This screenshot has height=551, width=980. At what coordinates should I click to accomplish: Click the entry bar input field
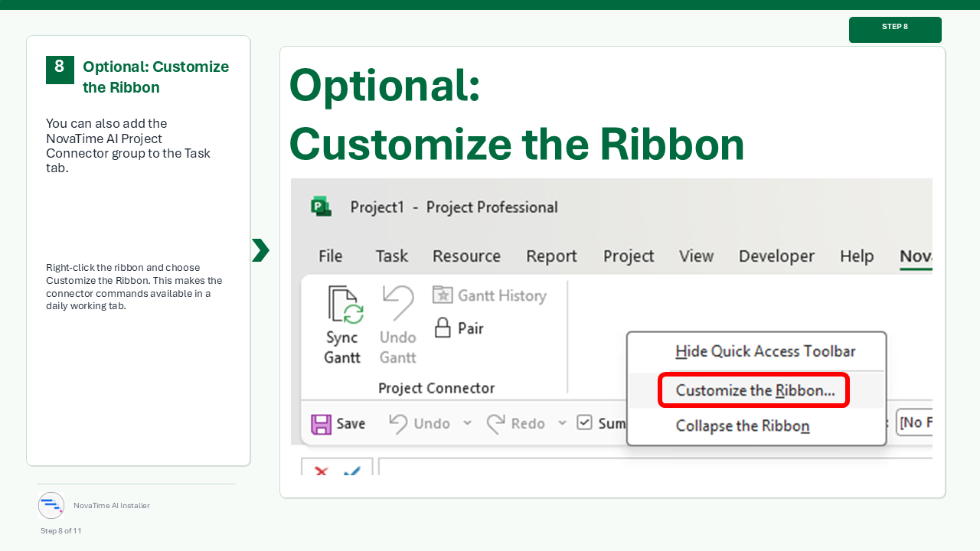[x=655, y=467]
